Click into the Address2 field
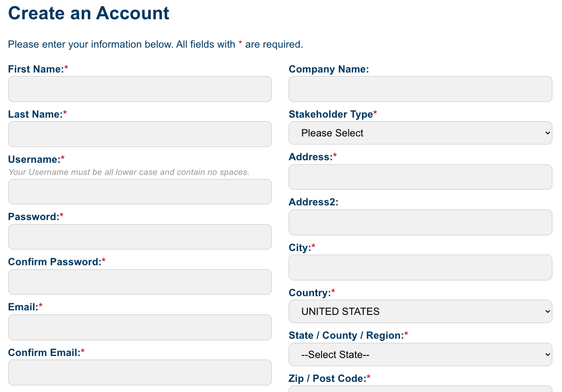Image resolution: width=562 pixels, height=392 pixels. click(x=420, y=222)
